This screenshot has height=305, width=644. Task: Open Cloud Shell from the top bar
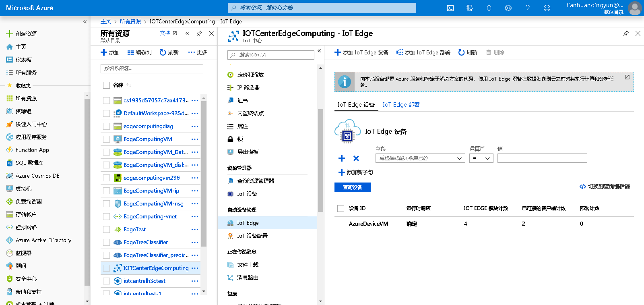(450, 8)
